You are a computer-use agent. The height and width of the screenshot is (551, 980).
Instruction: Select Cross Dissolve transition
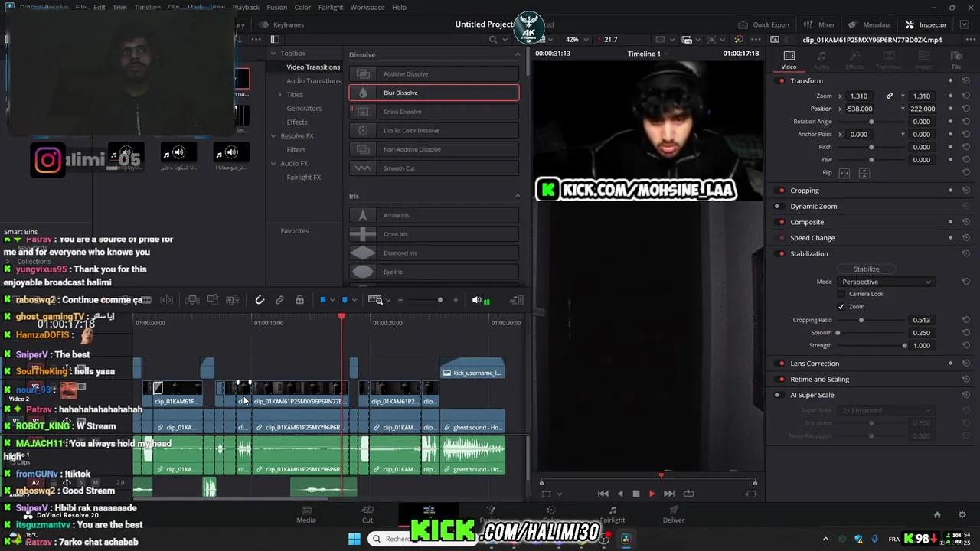(x=434, y=112)
